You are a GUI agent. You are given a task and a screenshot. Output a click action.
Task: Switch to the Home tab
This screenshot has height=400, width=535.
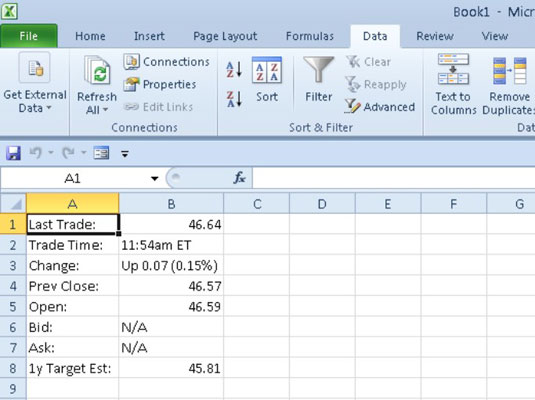[x=90, y=36]
